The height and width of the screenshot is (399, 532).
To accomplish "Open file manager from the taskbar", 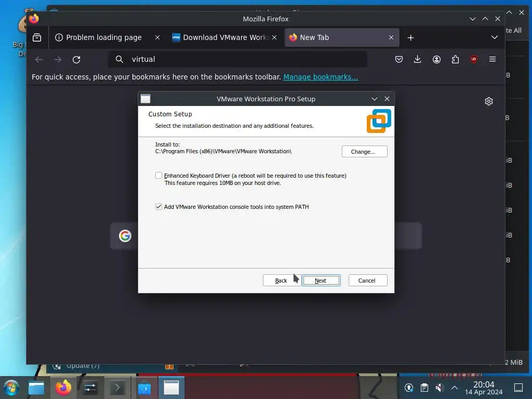I will (36, 388).
